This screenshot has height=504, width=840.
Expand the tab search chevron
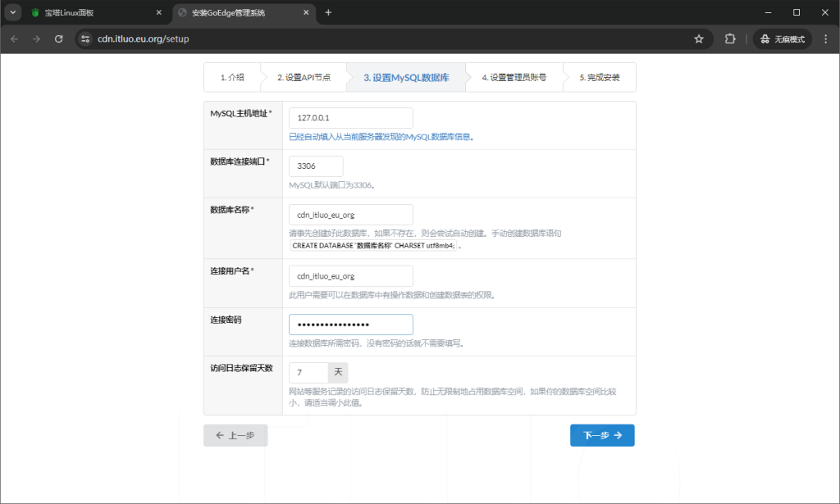coord(11,12)
